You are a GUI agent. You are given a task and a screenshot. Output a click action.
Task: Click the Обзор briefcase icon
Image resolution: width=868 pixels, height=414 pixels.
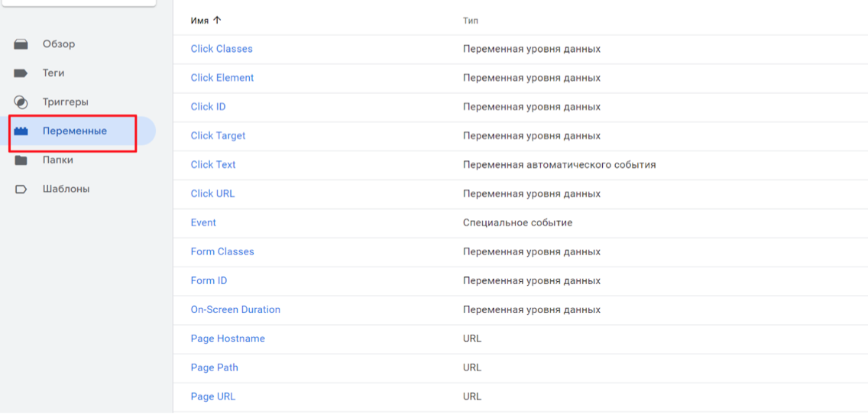pyautogui.click(x=21, y=44)
